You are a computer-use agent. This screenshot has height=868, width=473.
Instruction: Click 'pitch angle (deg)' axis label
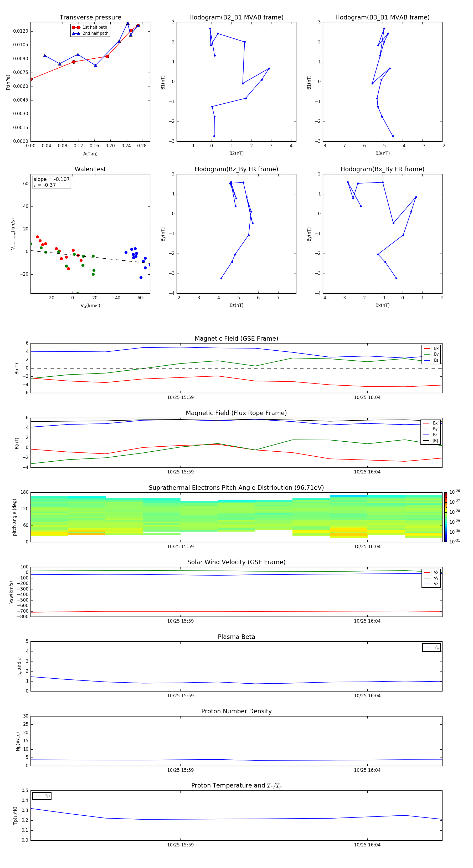[14, 517]
